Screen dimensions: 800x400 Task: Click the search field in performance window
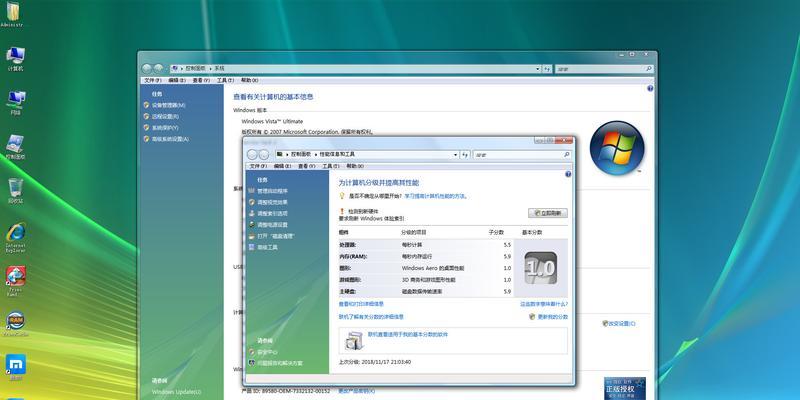pyautogui.click(x=518, y=154)
